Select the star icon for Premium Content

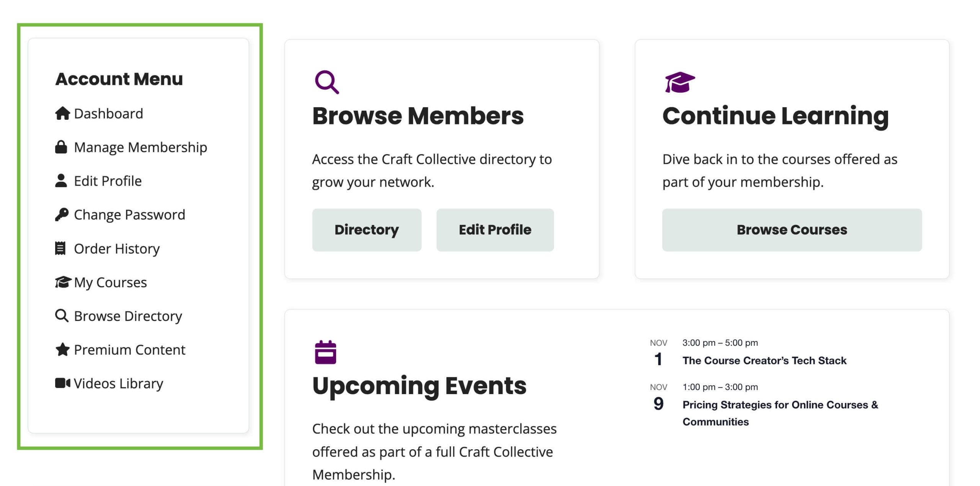pyautogui.click(x=62, y=349)
